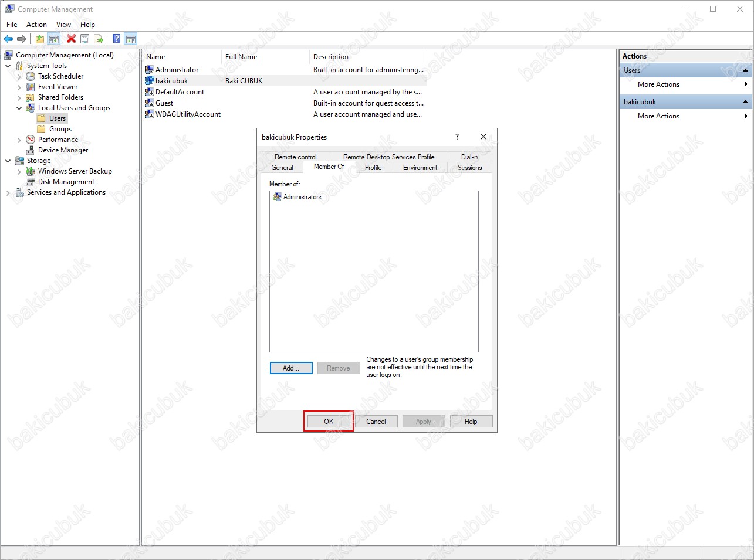754x560 pixels.
Task: Switch to the General tab
Action: [x=282, y=168]
